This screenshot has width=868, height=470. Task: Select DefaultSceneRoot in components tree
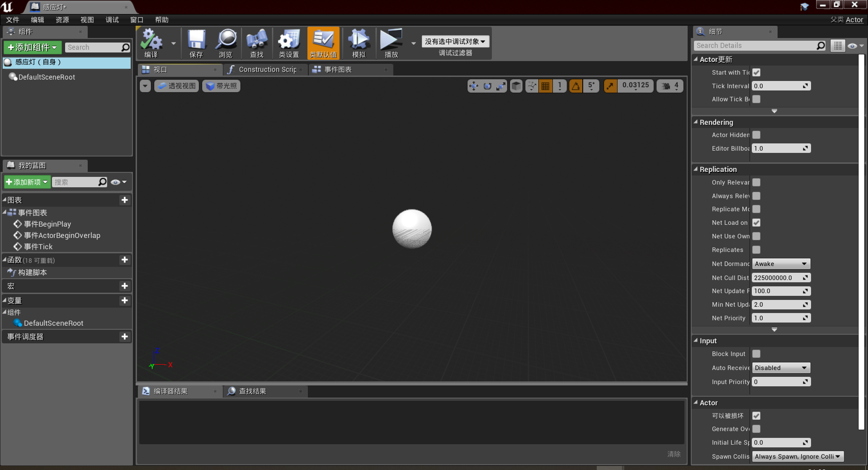tap(47, 77)
